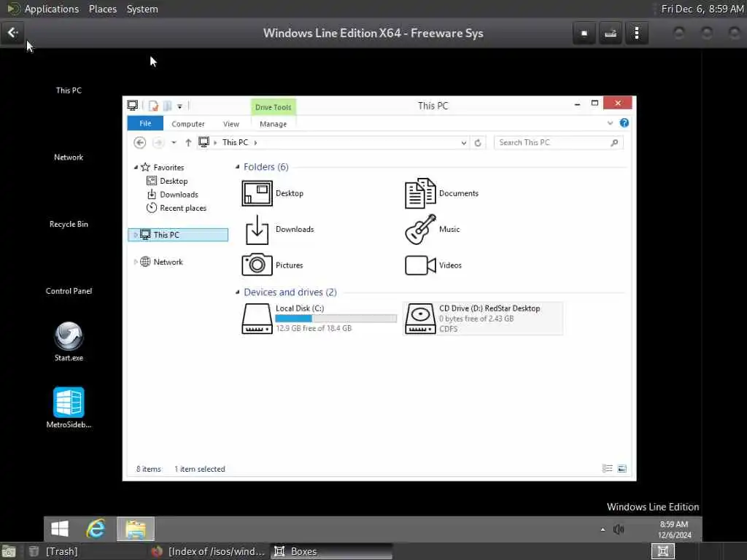Open the File ribbon tab

point(145,123)
